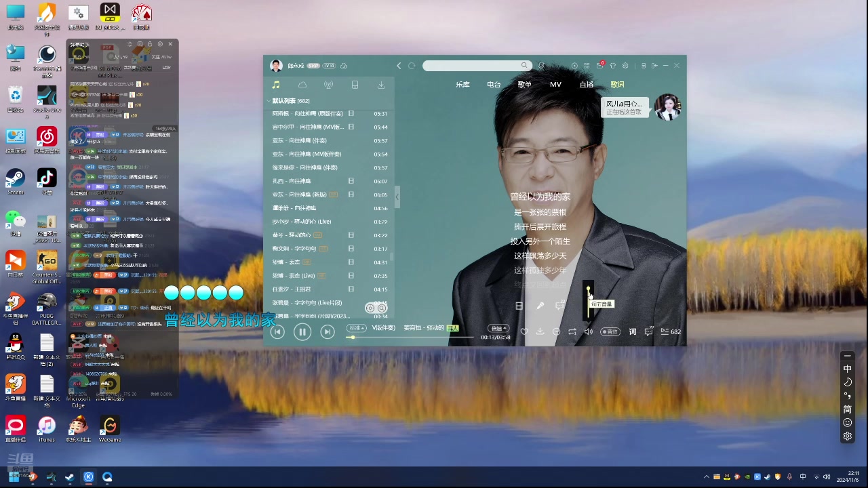
Task: Open the mobile device sidebar tab
Action: [355, 85]
